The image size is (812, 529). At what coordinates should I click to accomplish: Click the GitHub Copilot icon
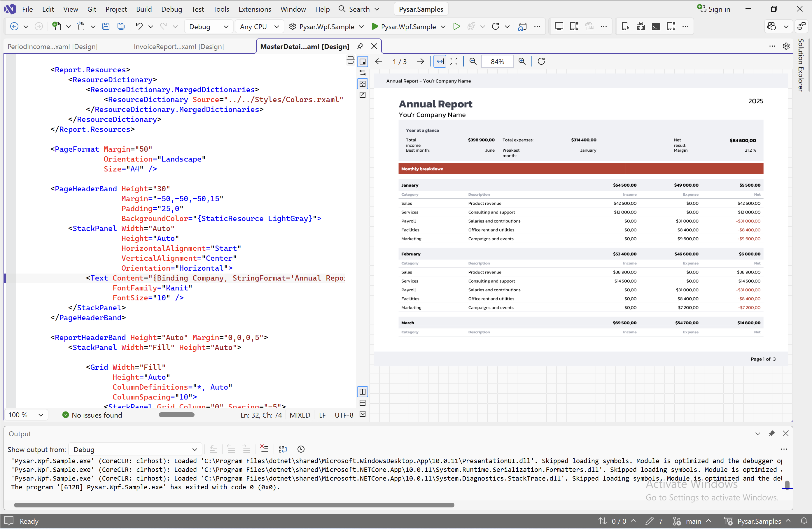coord(771,26)
